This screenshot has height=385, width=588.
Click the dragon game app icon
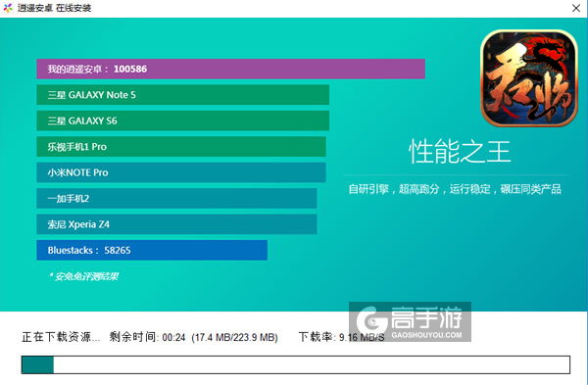529,78
